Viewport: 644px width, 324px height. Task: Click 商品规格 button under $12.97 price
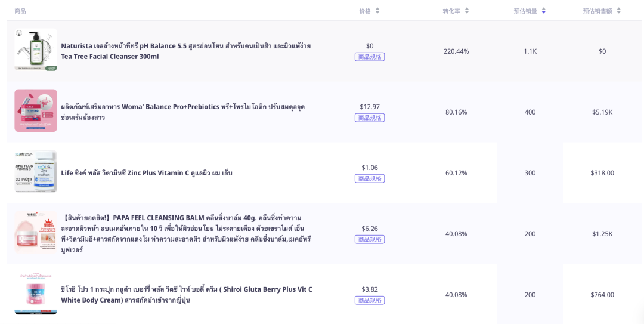370,118
